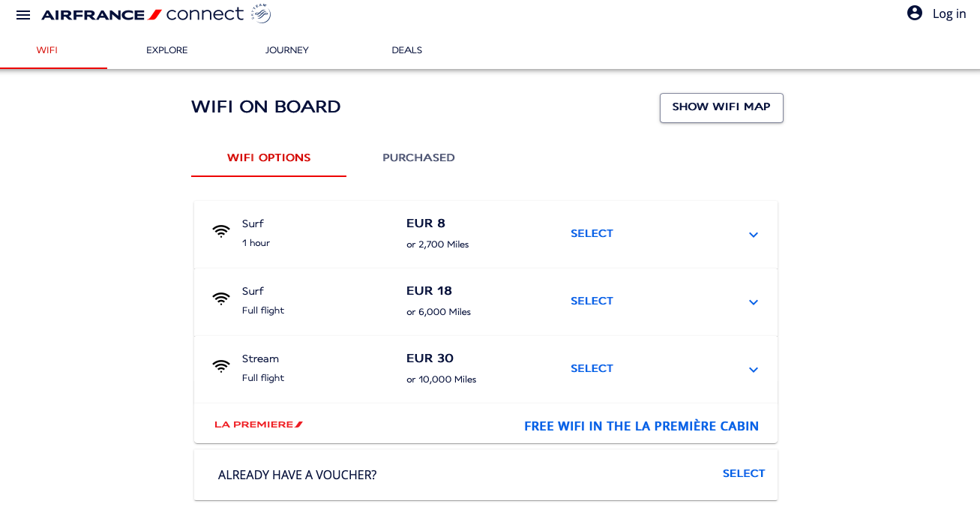Click the Surf 1 hour wifi icon
The image size is (980, 510).
point(221,231)
